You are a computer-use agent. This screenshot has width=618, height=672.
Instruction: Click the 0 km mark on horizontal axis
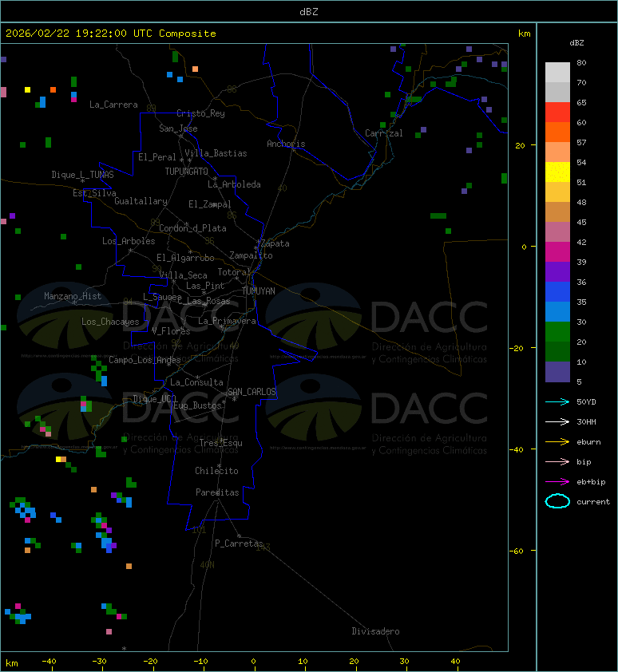[x=253, y=662]
